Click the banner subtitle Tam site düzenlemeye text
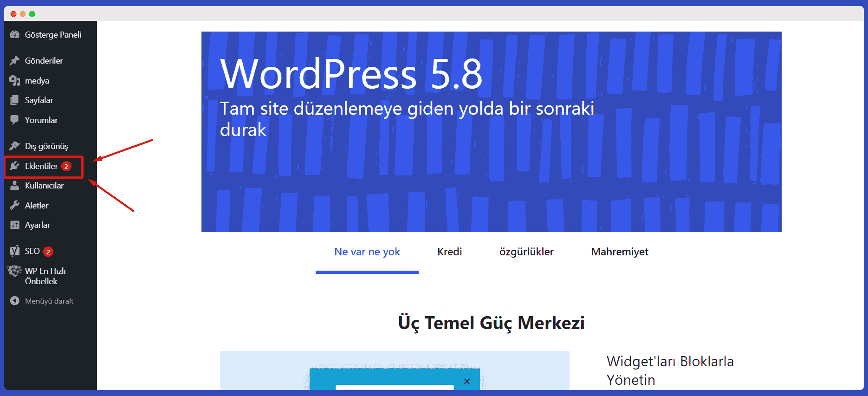This screenshot has height=396, width=868. click(407, 119)
